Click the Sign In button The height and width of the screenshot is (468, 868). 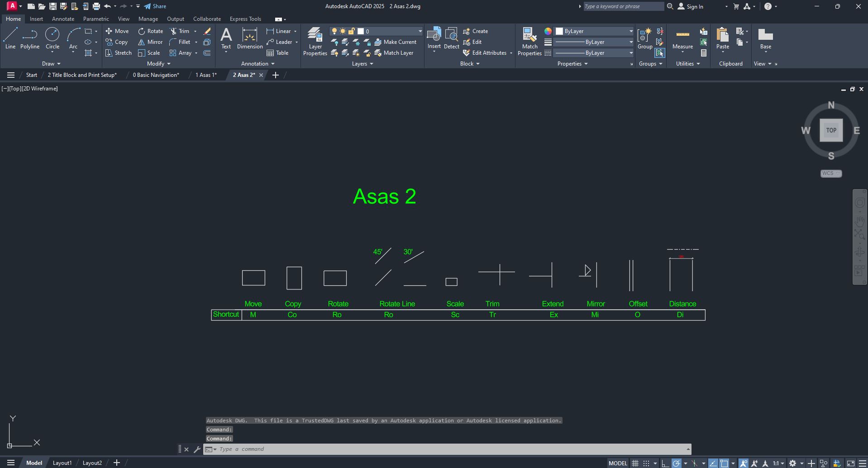[x=690, y=6]
